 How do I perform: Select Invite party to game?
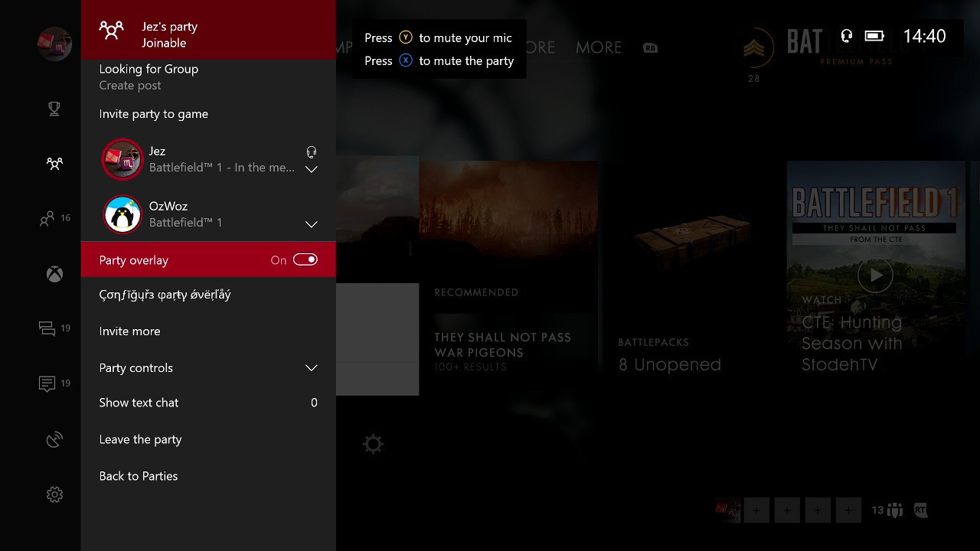click(x=153, y=113)
